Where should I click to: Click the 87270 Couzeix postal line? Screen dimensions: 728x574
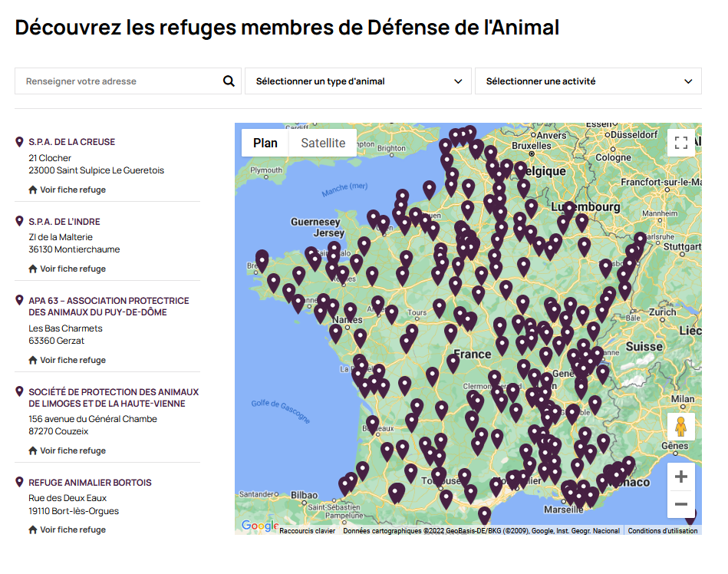pyautogui.click(x=58, y=431)
